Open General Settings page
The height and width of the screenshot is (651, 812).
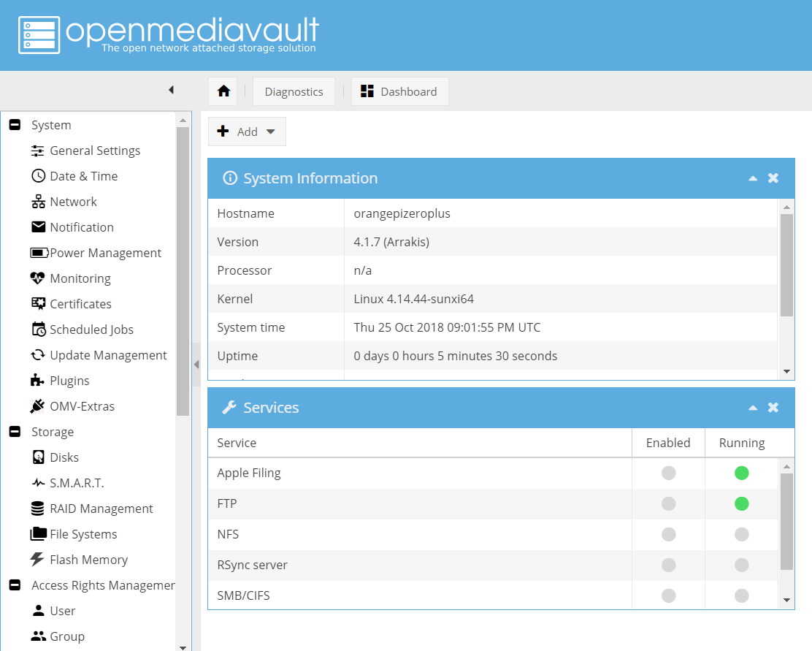[95, 151]
